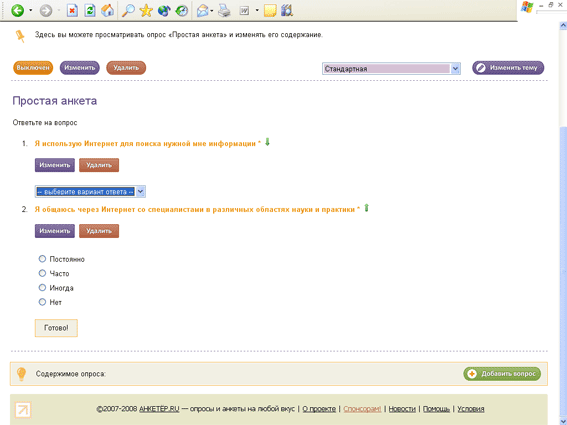Select the Постоянно radio option
This screenshot has width=567, height=425.
(42, 259)
